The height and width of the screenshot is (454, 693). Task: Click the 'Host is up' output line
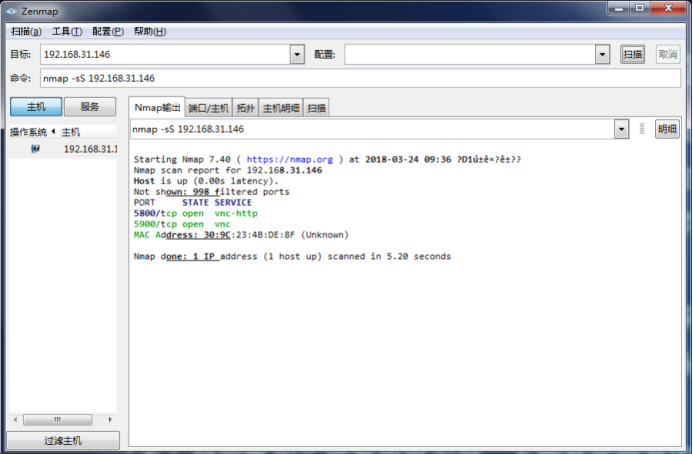[206, 181]
